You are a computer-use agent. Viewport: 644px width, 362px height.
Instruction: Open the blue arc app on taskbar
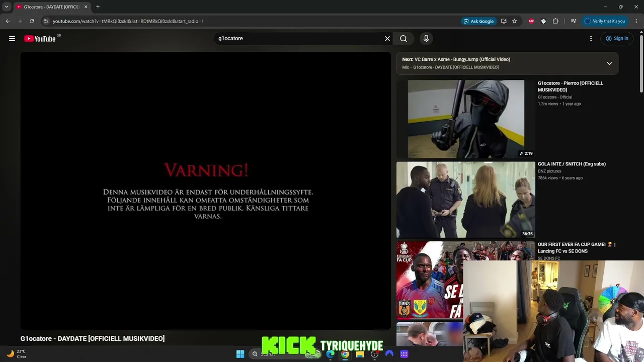pyautogui.click(x=389, y=354)
